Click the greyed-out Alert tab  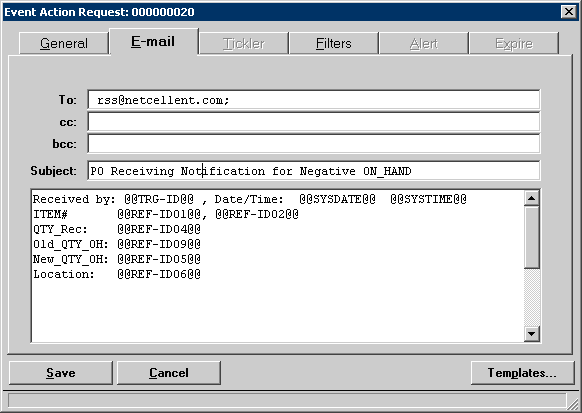(424, 43)
